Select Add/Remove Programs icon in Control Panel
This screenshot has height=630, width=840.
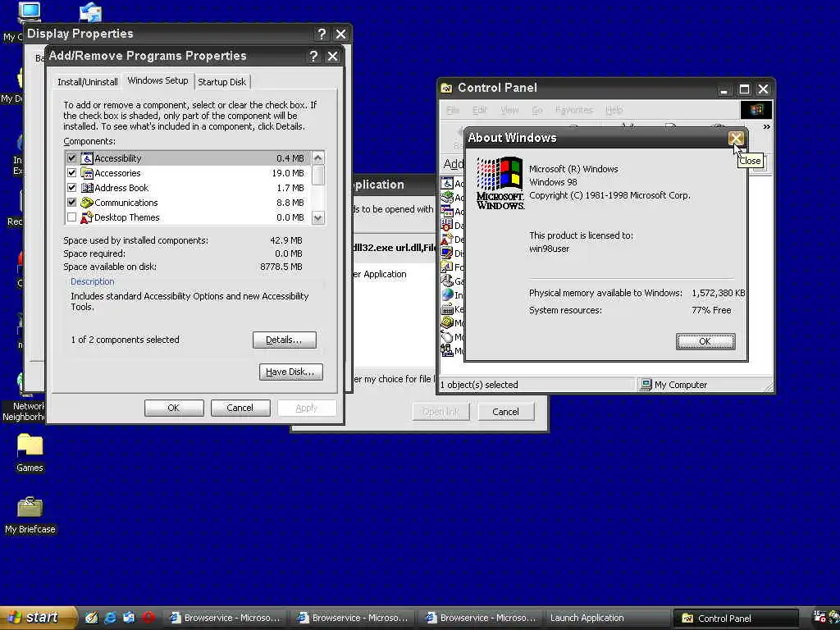[x=447, y=211]
